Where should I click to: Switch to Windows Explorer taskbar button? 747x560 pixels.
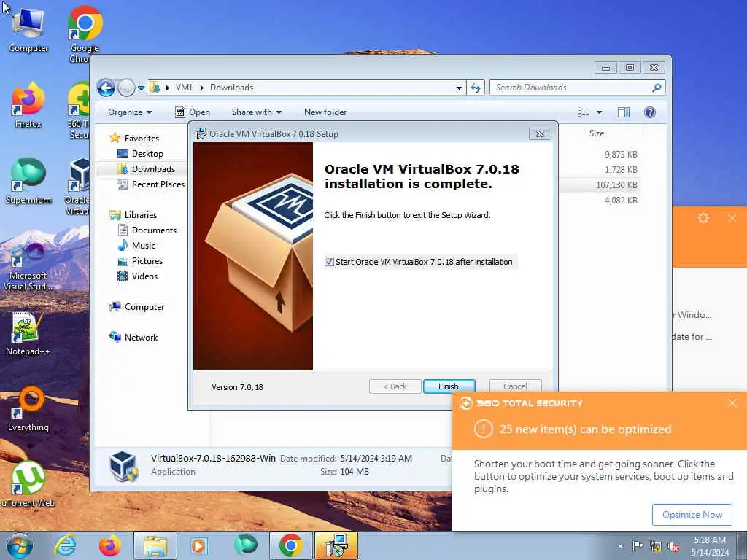[x=155, y=545]
